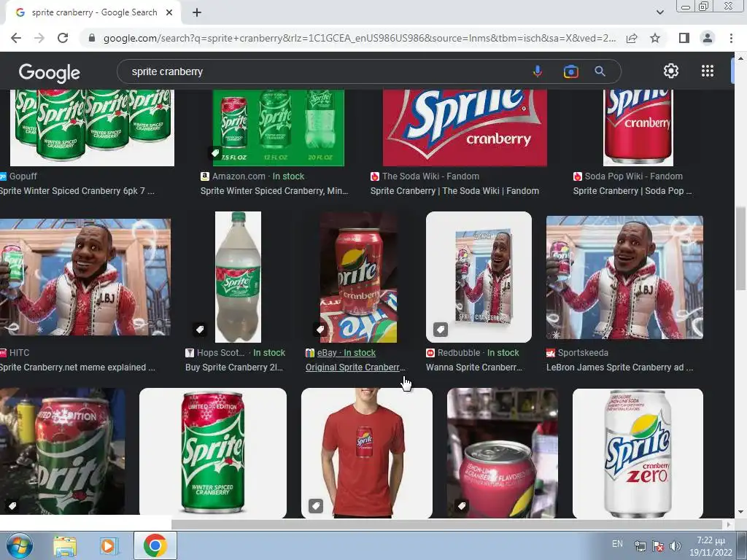Open Sportskeeda LeBron James ad image
This screenshot has height=560, width=747.
(624, 277)
